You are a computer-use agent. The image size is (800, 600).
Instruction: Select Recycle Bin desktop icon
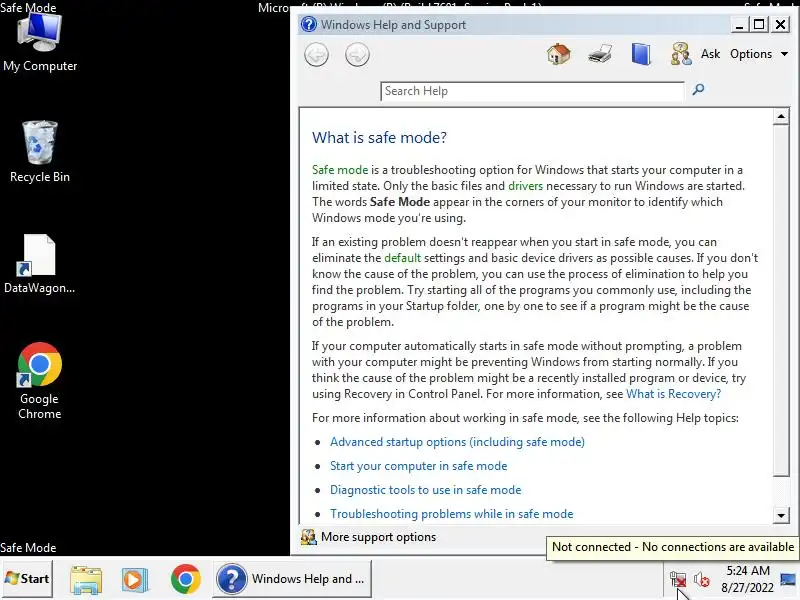tap(40, 152)
